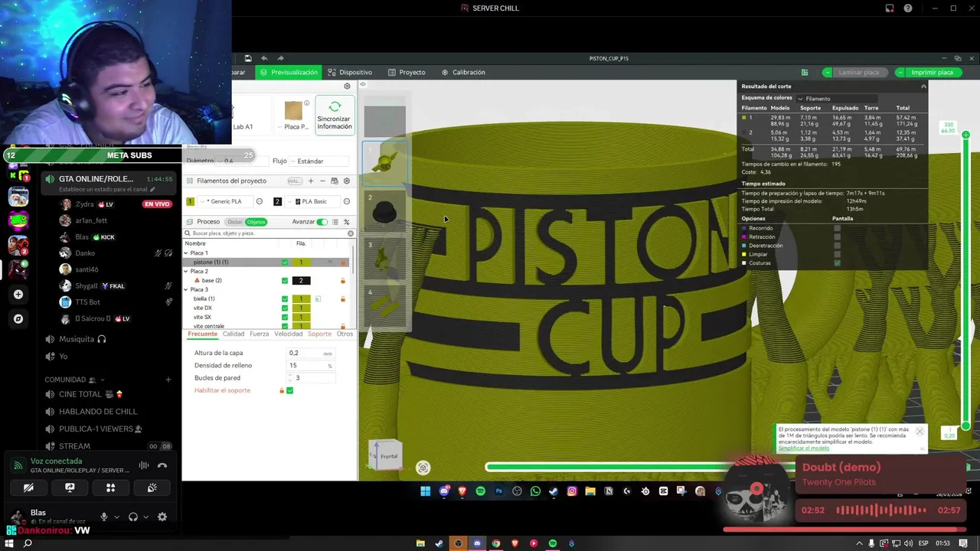This screenshot has width=980, height=551.
Task: Collapse the Placa 2 tree node
Action: [x=186, y=271]
